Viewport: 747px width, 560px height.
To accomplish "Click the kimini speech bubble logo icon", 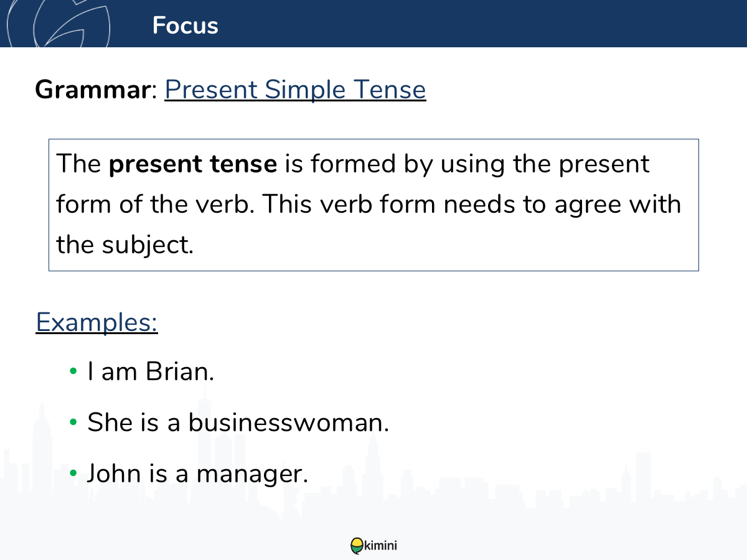I will coord(357,546).
